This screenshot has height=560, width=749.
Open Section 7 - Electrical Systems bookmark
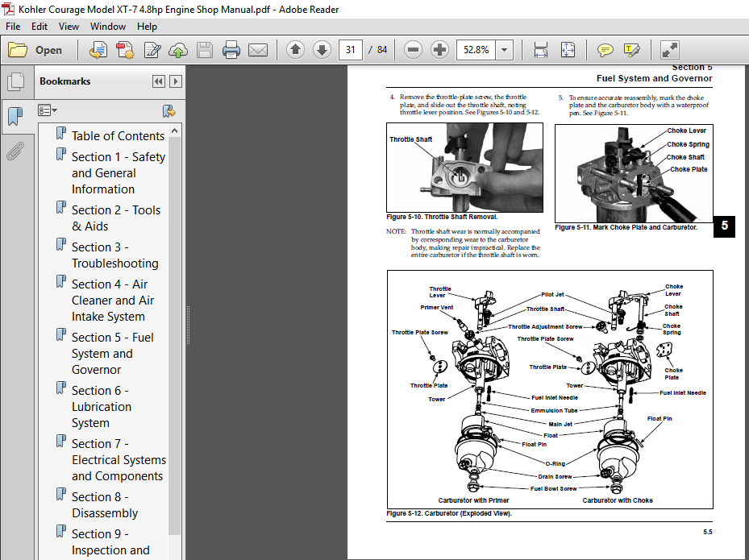(x=119, y=460)
